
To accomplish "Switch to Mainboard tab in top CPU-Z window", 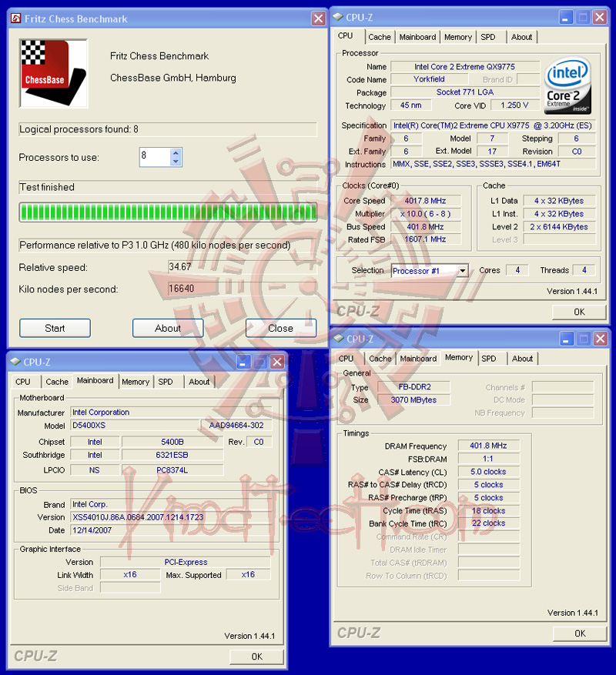I will pos(417,37).
